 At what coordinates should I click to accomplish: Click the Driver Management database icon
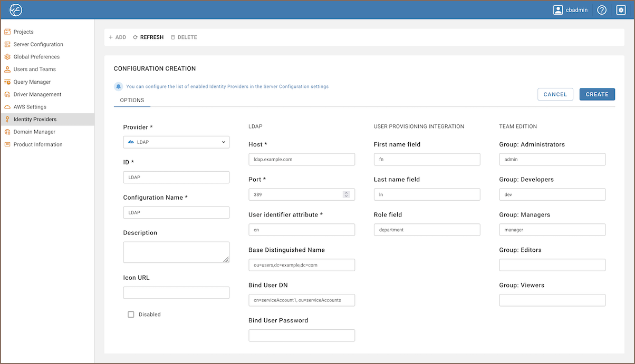click(x=7, y=95)
